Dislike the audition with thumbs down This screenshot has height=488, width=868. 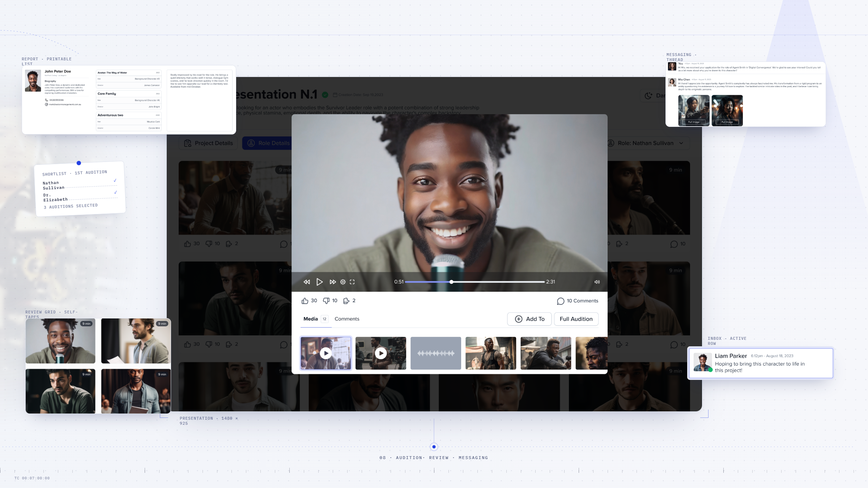point(326,301)
